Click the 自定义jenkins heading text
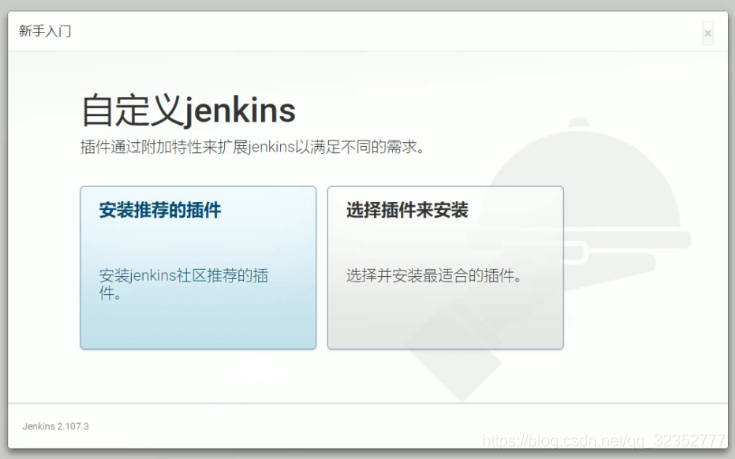 coord(188,111)
